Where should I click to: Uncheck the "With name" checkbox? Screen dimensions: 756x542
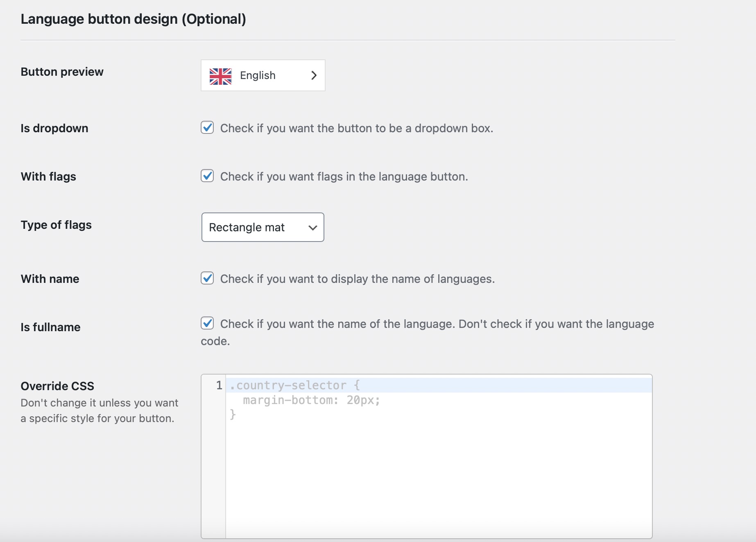[x=208, y=278]
